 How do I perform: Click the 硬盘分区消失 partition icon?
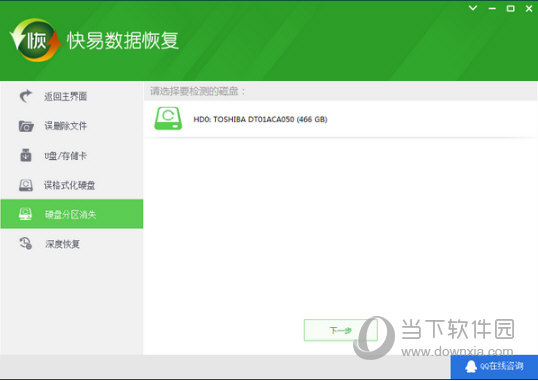(x=26, y=214)
